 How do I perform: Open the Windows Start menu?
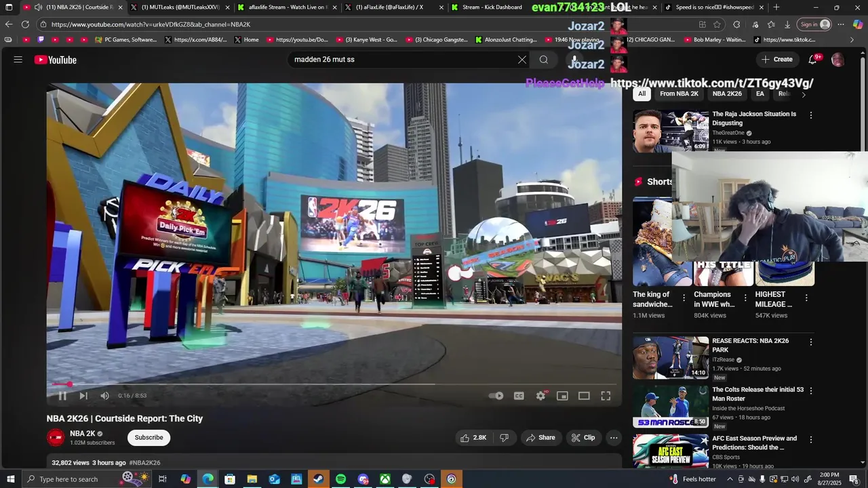[x=9, y=479]
